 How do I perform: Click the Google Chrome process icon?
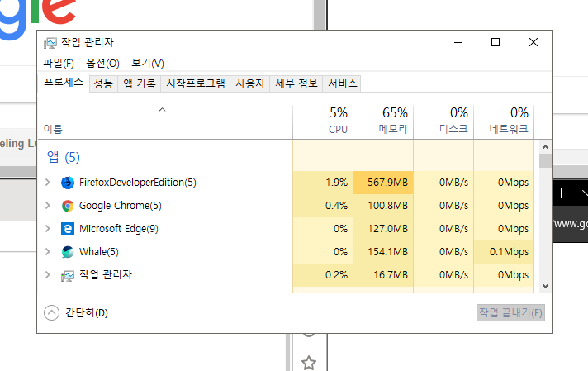pos(68,206)
